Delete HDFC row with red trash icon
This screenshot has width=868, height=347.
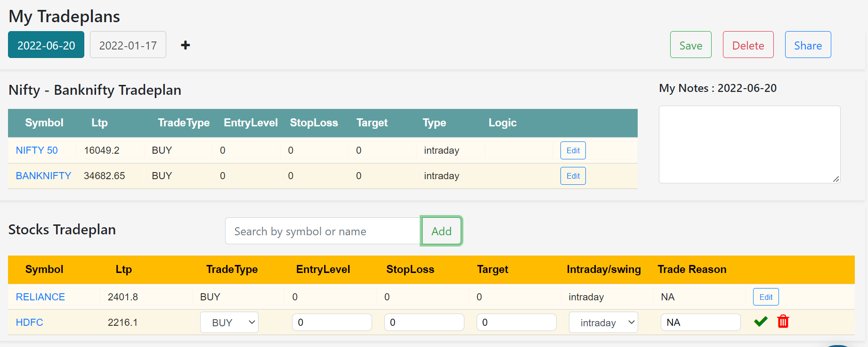pos(783,322)
